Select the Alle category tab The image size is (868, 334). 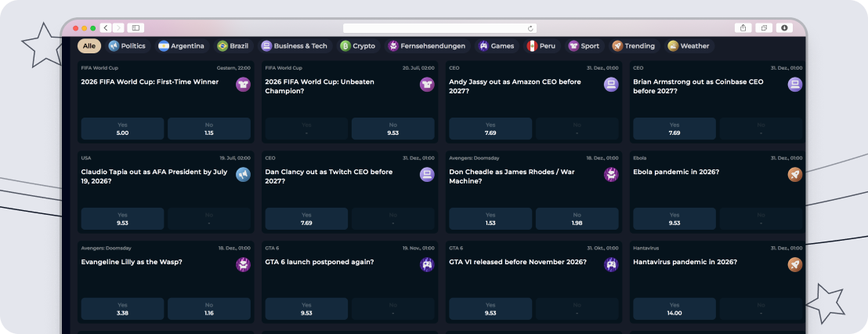(x=89, y=46)
